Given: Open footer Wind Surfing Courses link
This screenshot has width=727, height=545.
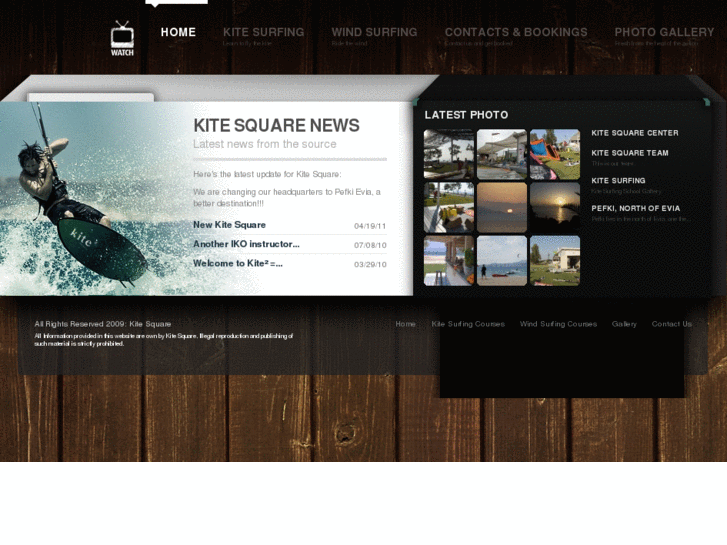Looking at the screenshot, I should (x=558, y=324).
